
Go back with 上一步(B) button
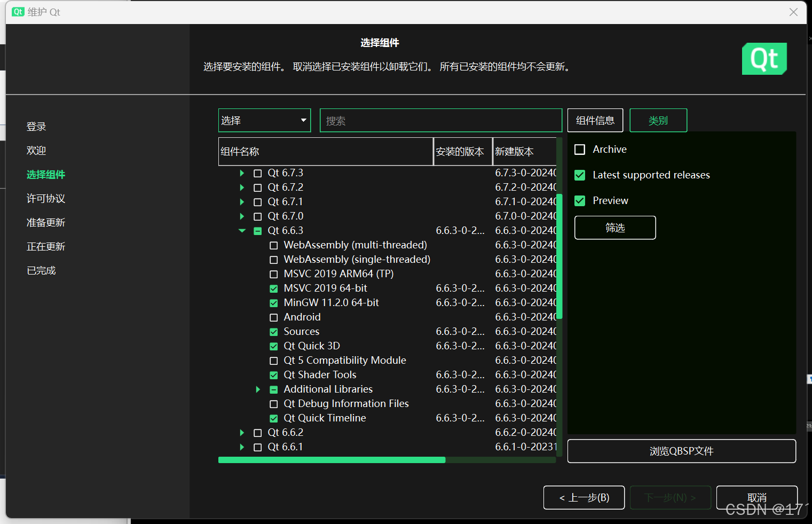pos(584,498)
